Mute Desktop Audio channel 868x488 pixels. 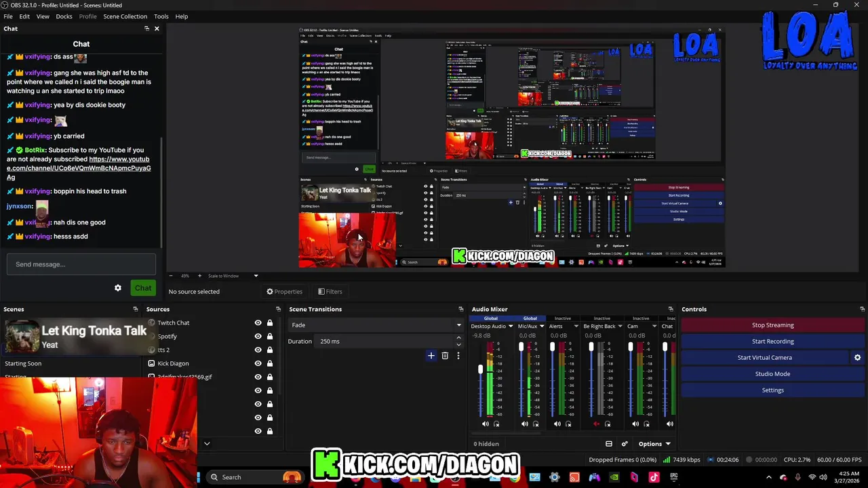[x=485, y=424]
